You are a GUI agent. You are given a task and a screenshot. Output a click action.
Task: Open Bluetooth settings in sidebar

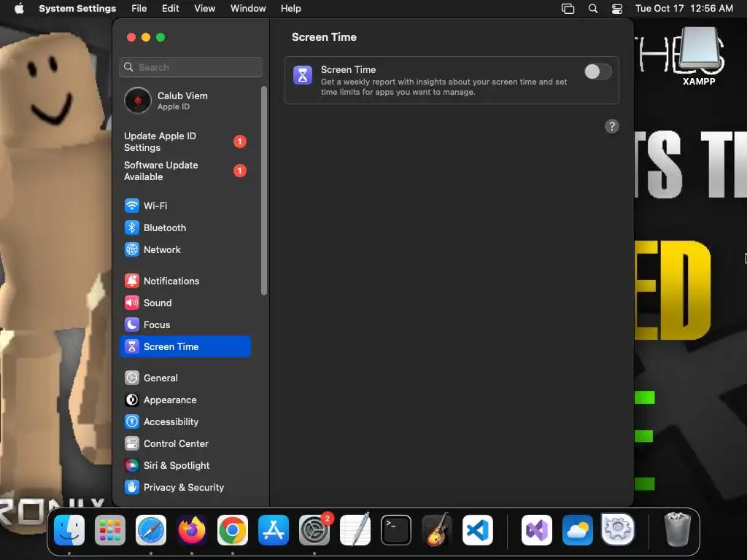[185, 227]
